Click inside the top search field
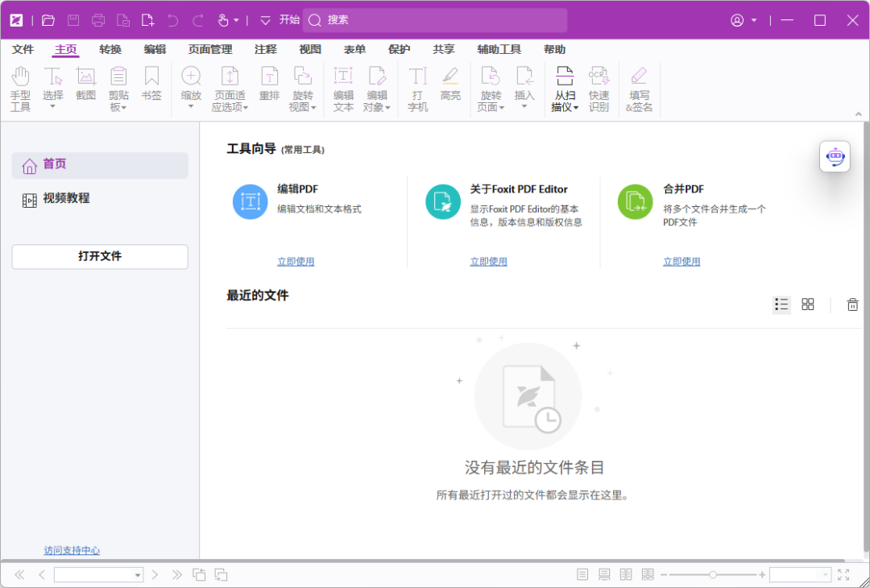The height and width of the screenshot is (588, 870). [435, 19]
